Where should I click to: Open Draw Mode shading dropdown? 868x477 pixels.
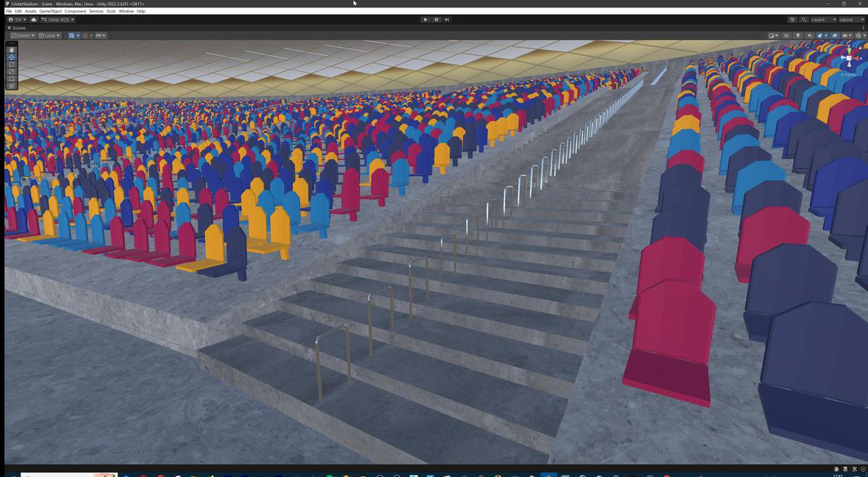point(773,35)
